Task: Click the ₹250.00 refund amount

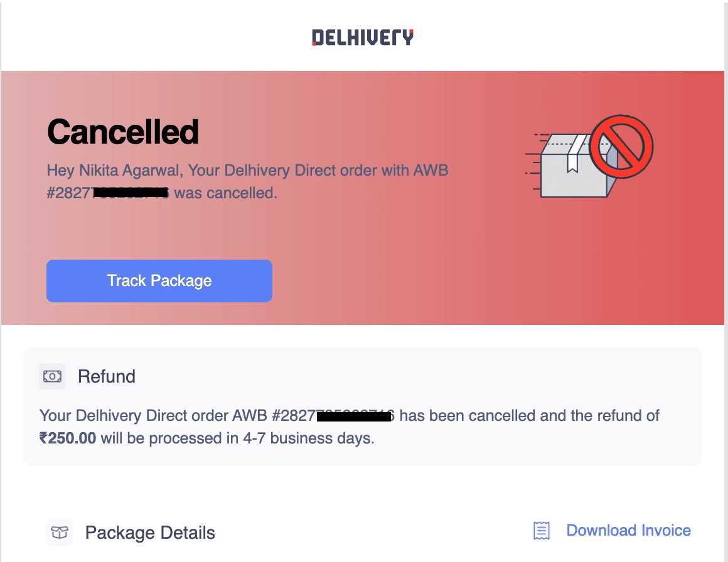Action: (x=68, y=438)
